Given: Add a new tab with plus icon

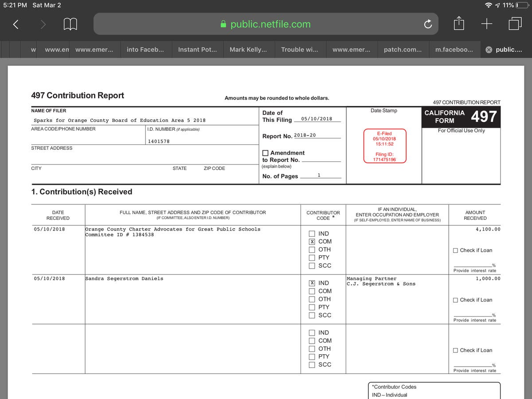Looking at the screenshot, I should (x=487, y=24).
